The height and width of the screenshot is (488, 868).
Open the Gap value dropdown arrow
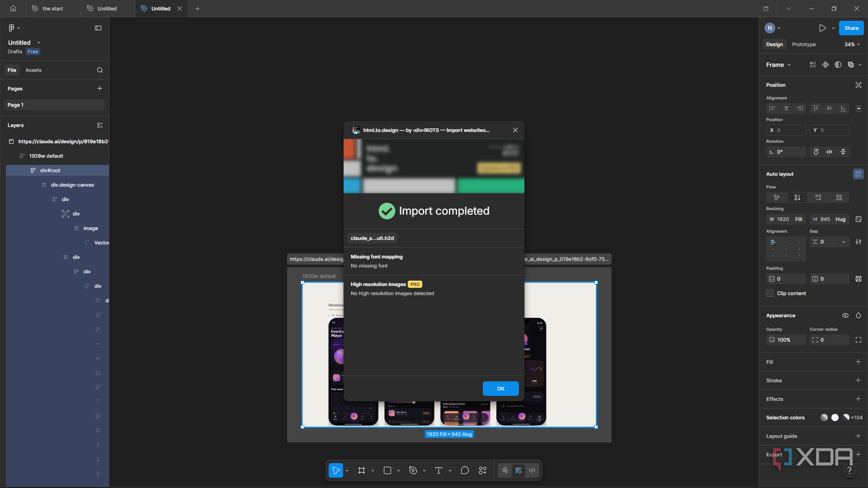(x=844, y=242)
